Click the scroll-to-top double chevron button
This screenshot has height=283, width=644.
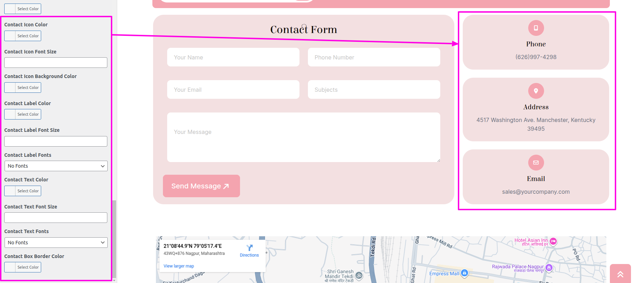pyautogui.click(x=620, y=274)
